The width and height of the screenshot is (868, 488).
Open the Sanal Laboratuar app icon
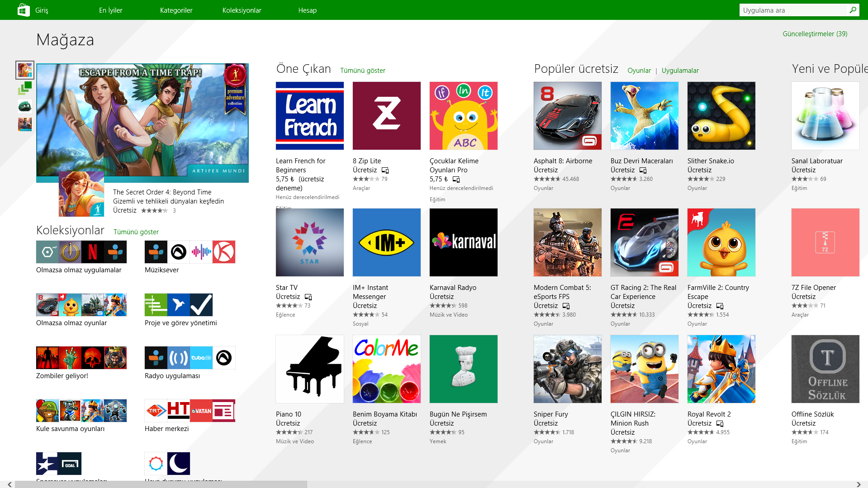(x=825, y=116)
